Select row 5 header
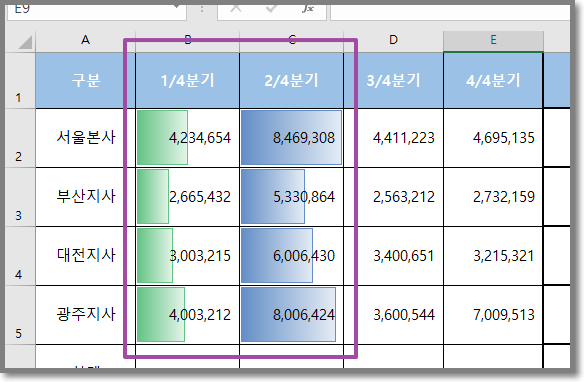This screenshot has height=382, width=584. coord(20,315)
